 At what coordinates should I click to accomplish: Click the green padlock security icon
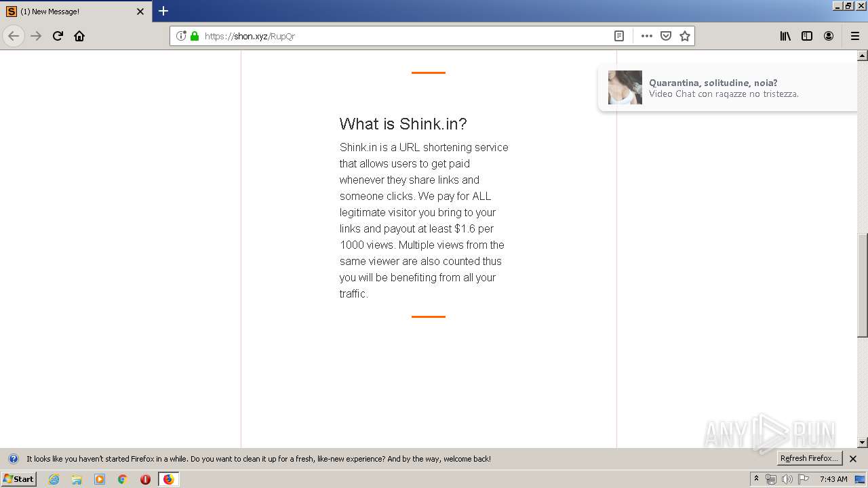(x=195, y=36)
